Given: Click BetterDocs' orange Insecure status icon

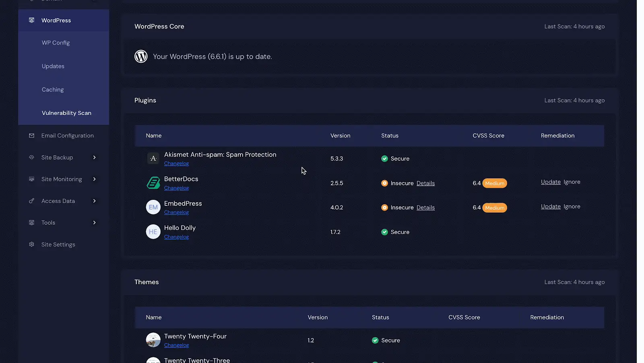Looking at the screenshot, I should 384,183.
